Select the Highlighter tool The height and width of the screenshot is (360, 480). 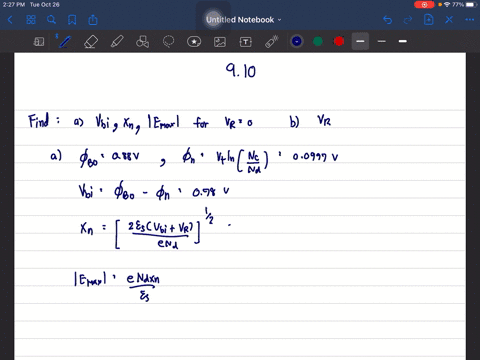117,42
